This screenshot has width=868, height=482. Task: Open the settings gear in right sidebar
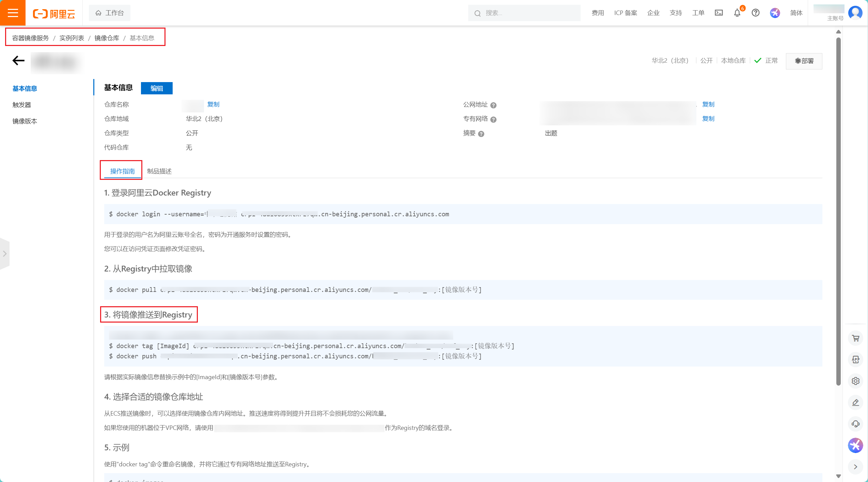point(855,381)
